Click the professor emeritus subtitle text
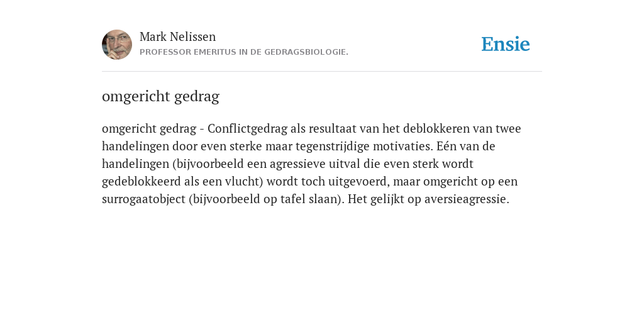 click(244, 52)
